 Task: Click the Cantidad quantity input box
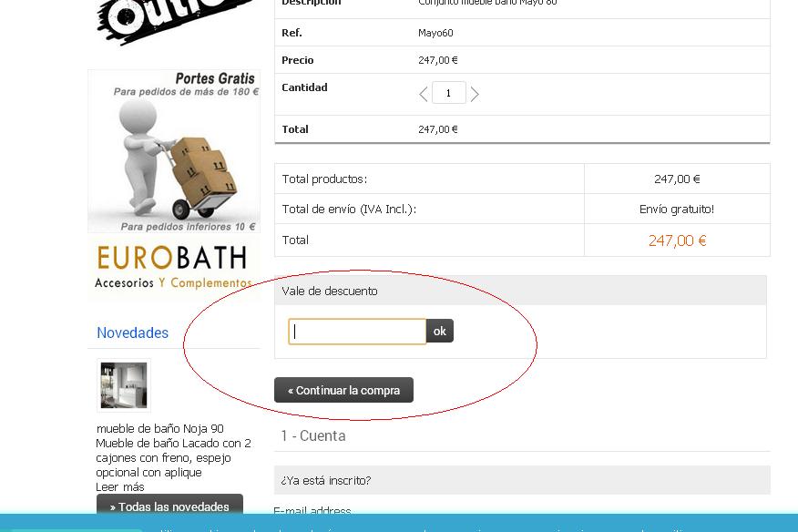(449, 93)
